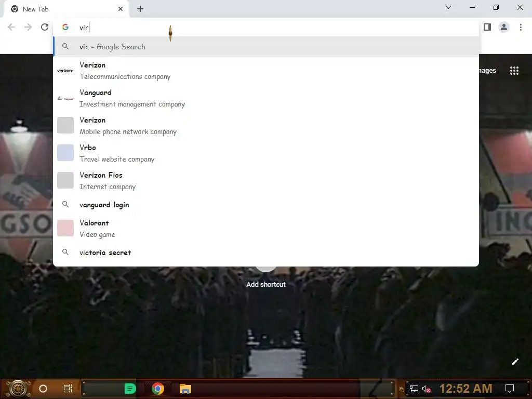Open Cortana circle on taskbar
532x399 pixels.
43,389
